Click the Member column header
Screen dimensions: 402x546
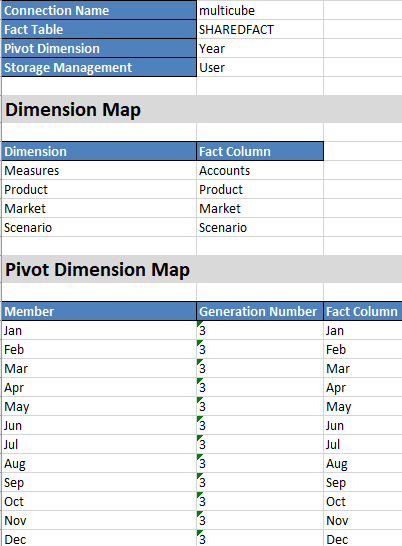[99, 311]
